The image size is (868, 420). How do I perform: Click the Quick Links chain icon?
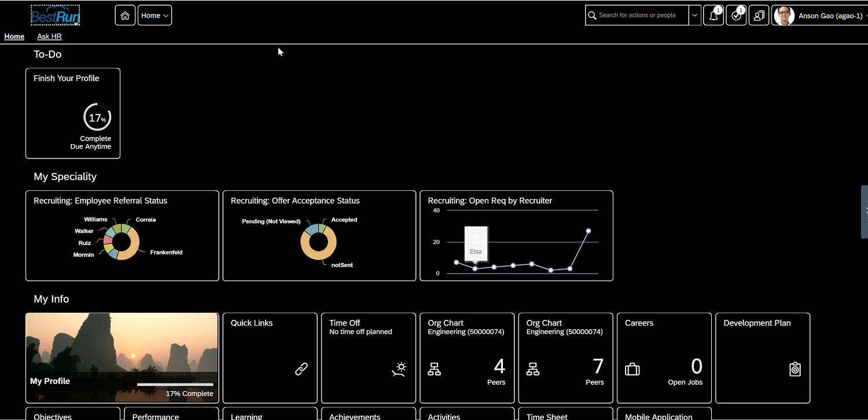point(301,369)
